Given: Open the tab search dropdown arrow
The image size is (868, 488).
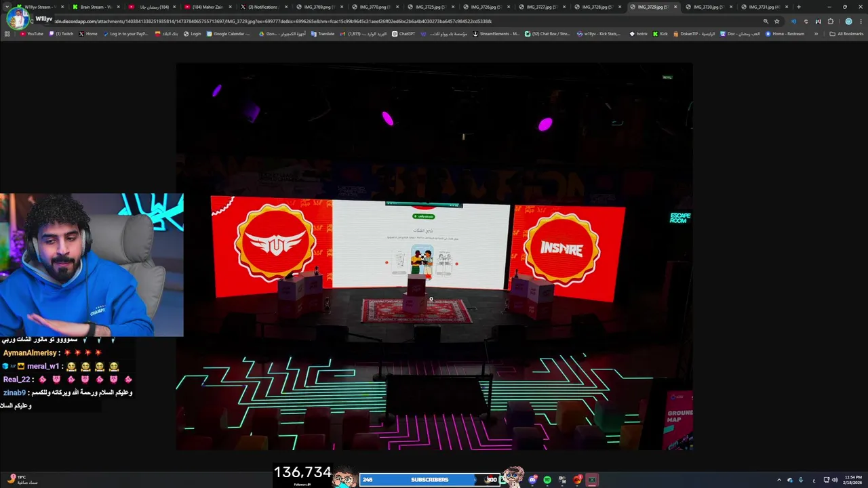Looking at the screenshot, I should pyautogui.click(x=7, y=7).
